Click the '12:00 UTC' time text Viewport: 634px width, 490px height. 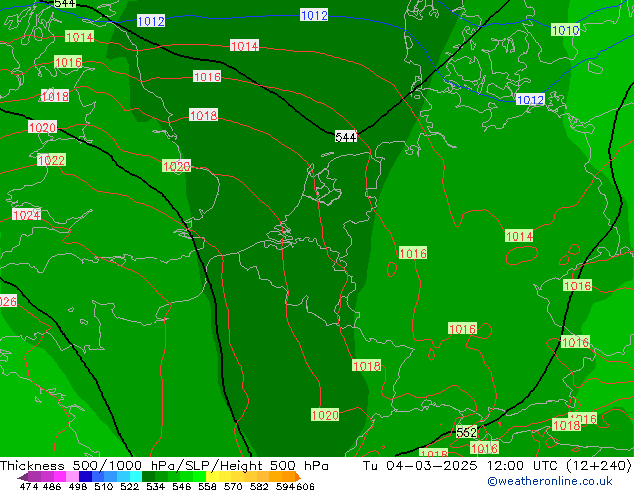pos(522,466)
